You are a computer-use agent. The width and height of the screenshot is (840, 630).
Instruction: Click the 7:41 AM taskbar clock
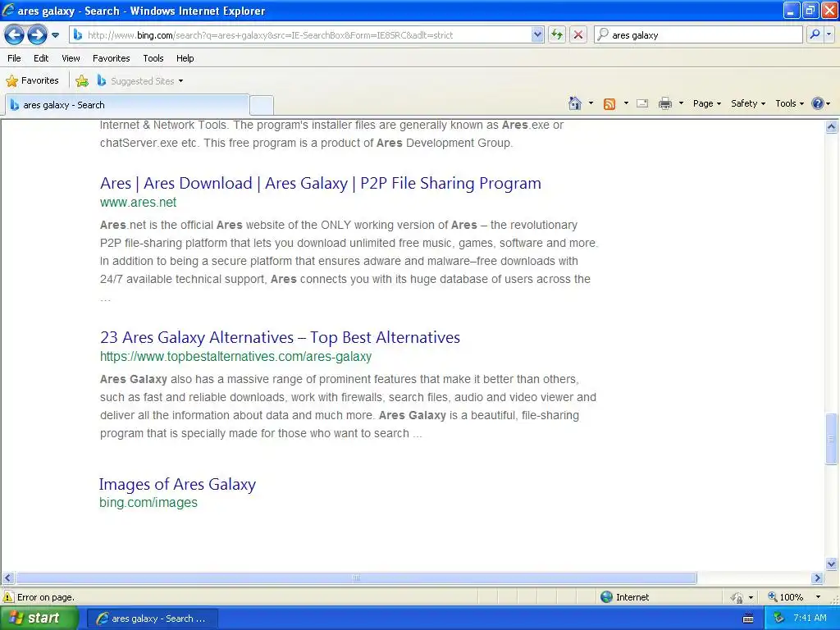pos(810,619)
